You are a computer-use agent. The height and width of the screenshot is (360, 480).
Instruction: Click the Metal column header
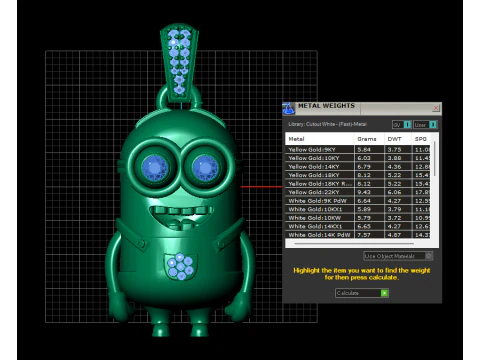319,139
